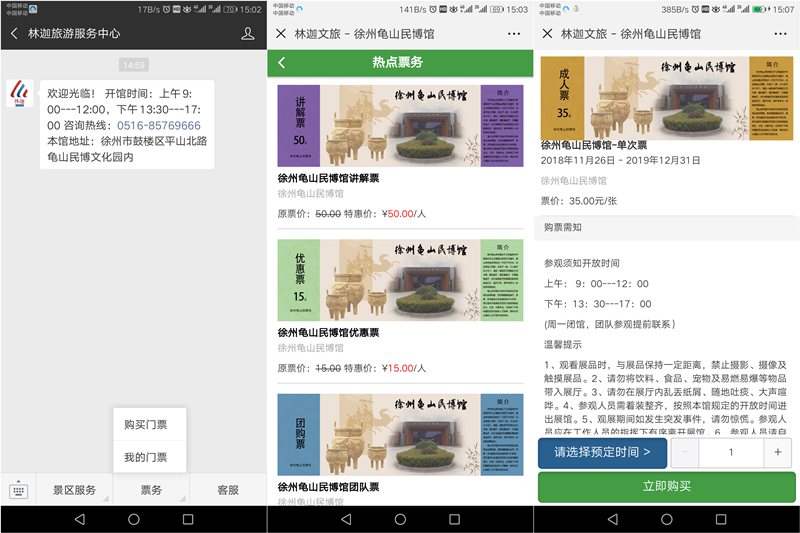Open more options in right webpage header

[780, 34]
